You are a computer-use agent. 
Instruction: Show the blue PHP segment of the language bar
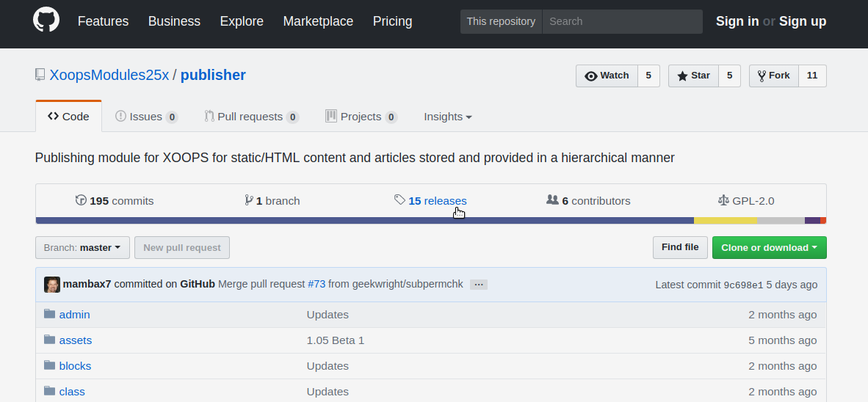(365, 220)
